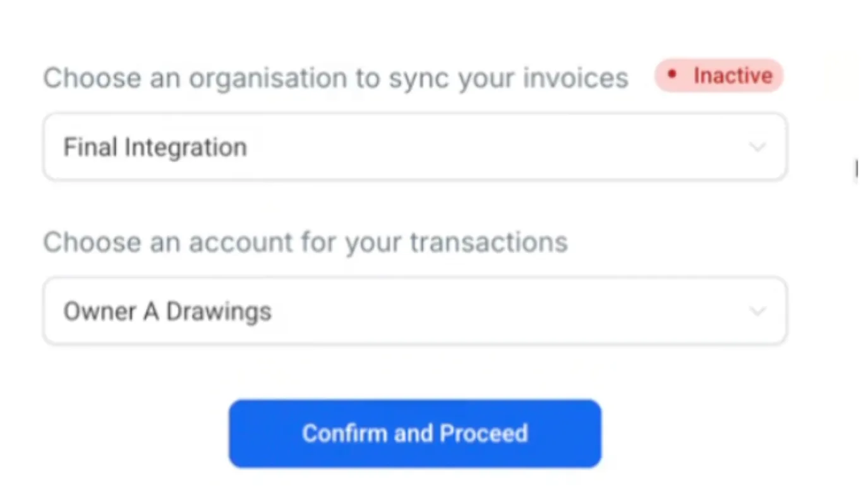Click empty space right of 'Final Integration' text
The width and height of the screenshot is (868, 488).
click(493, 147)
